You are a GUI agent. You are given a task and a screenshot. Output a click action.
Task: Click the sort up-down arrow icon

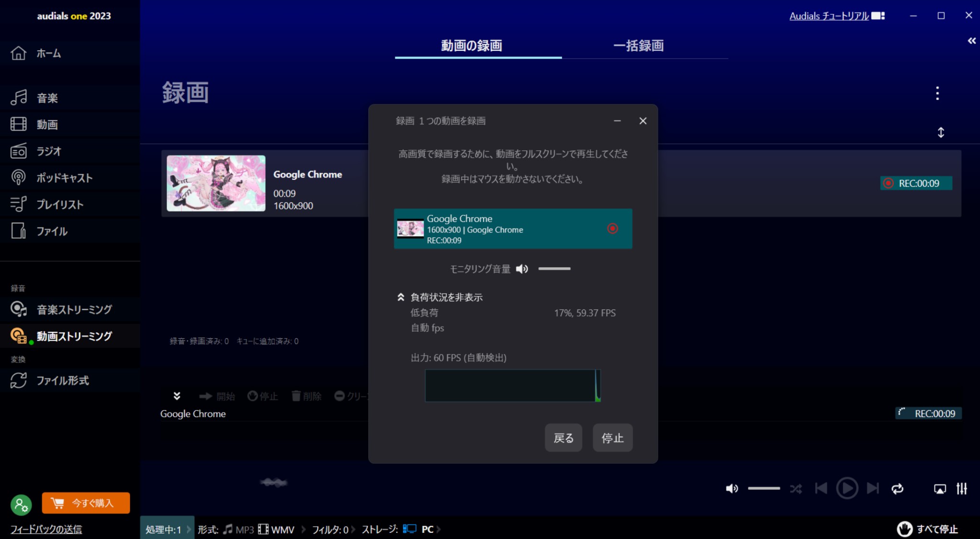(941, 132)
